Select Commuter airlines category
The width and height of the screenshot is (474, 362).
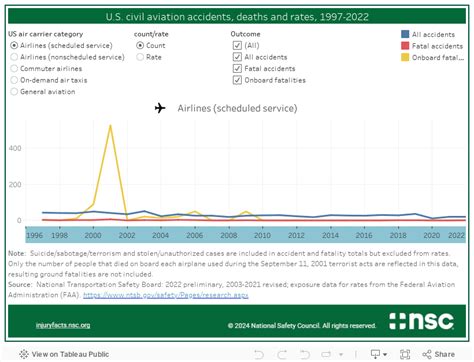(x=14, y=69)
